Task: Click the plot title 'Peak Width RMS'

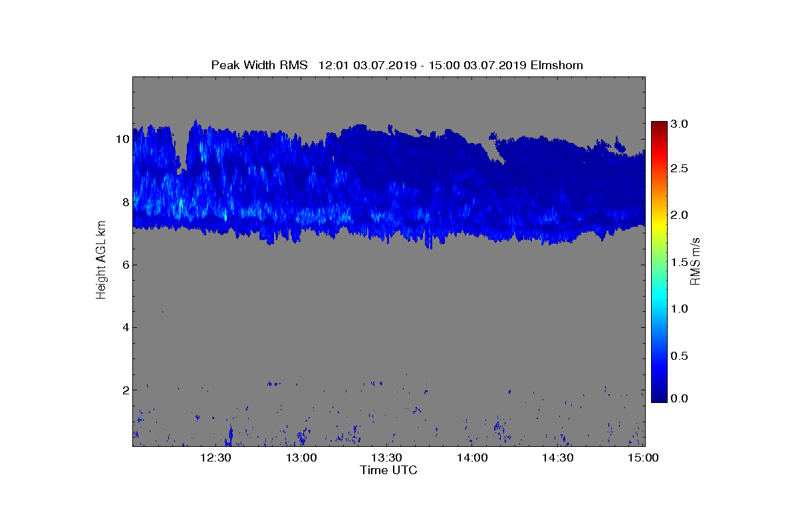Action: point(260,65)
